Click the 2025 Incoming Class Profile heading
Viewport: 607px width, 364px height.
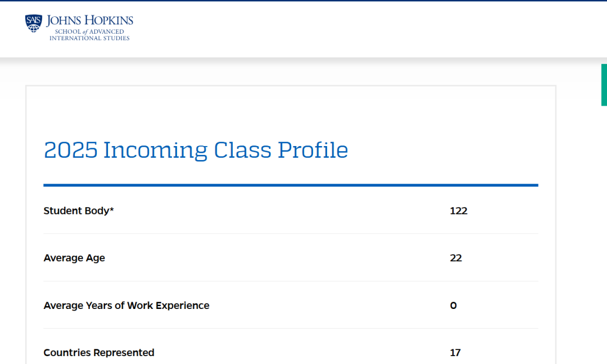pos(196,151)
